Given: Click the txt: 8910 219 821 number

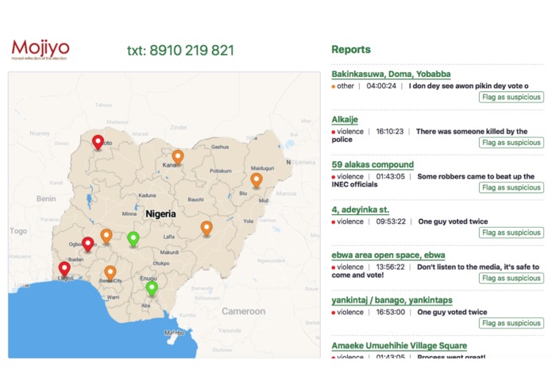Looking at the screenshot, I should tap(180, 51).
